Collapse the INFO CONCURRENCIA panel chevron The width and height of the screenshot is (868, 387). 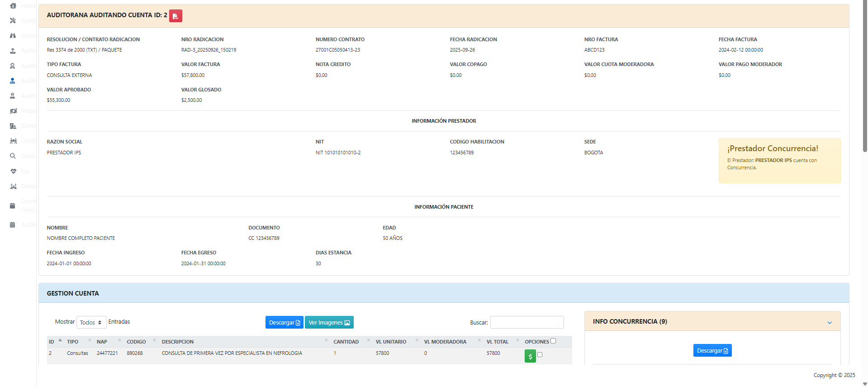[x=830, y=322]
